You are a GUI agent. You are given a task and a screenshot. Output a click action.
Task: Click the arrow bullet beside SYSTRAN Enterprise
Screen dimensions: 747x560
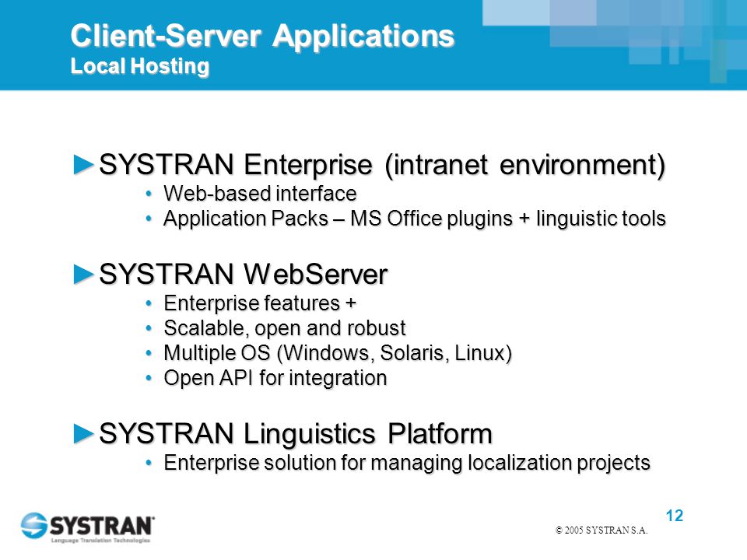[x=84, y=165]
